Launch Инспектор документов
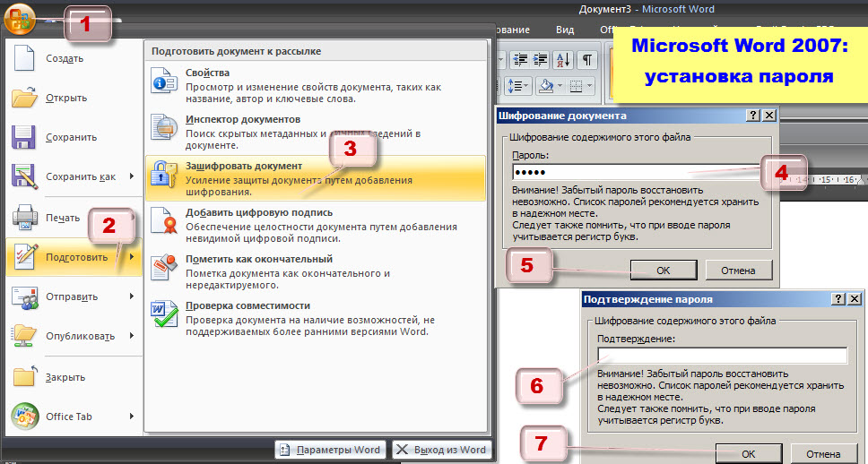Image resolution: width=868 pixels, height=464 pixels. pos(316,133)
